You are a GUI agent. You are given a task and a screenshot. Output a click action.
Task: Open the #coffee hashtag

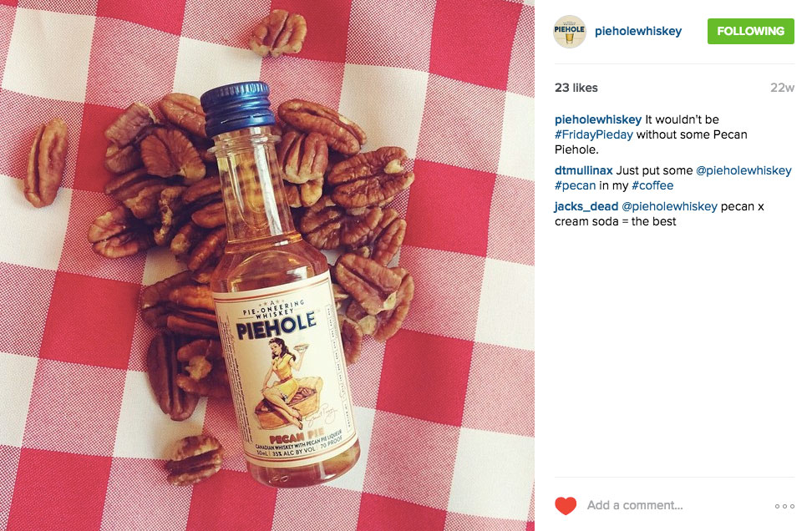pyautogui.click(x=652, y=185)
